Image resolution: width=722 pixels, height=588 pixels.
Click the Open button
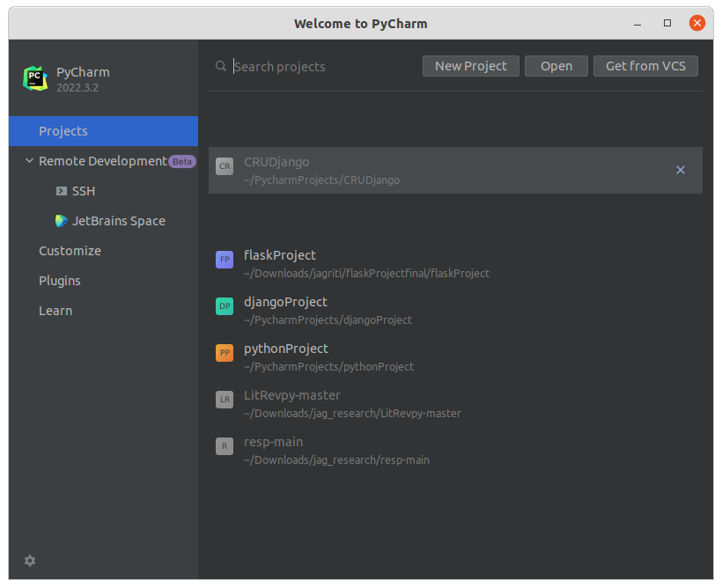coord(556,66)
